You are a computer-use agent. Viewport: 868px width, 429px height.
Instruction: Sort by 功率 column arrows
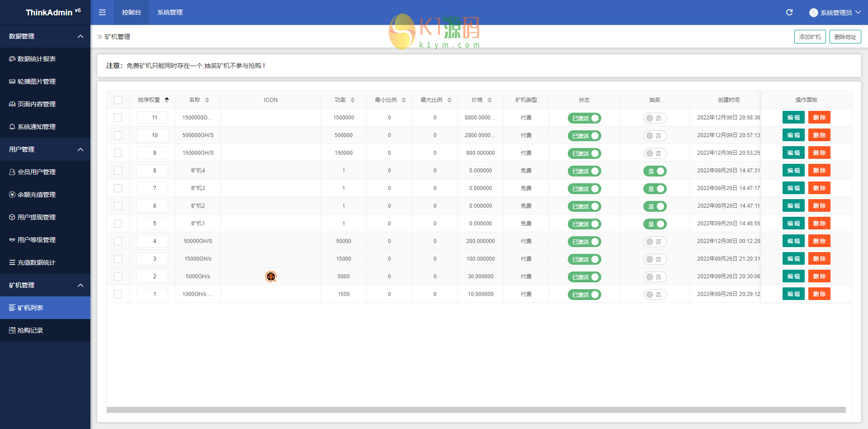pyautogui.click(x=353, y=100)
